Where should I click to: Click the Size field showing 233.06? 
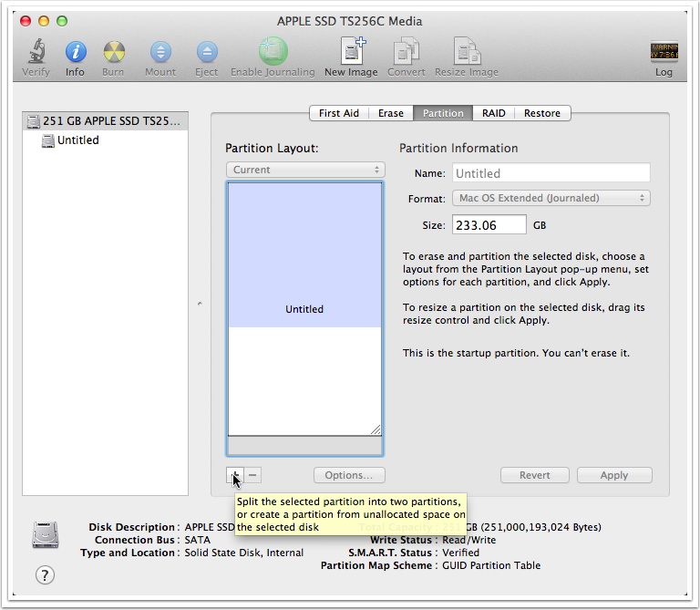pos(489,224)
